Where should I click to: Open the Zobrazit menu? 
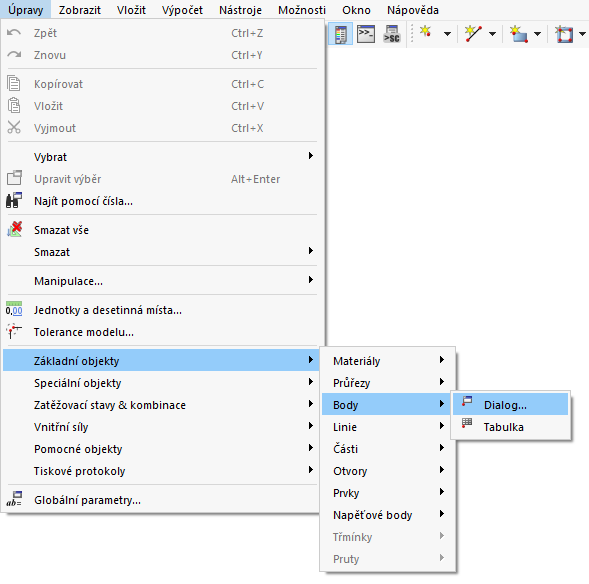[80, 10]
